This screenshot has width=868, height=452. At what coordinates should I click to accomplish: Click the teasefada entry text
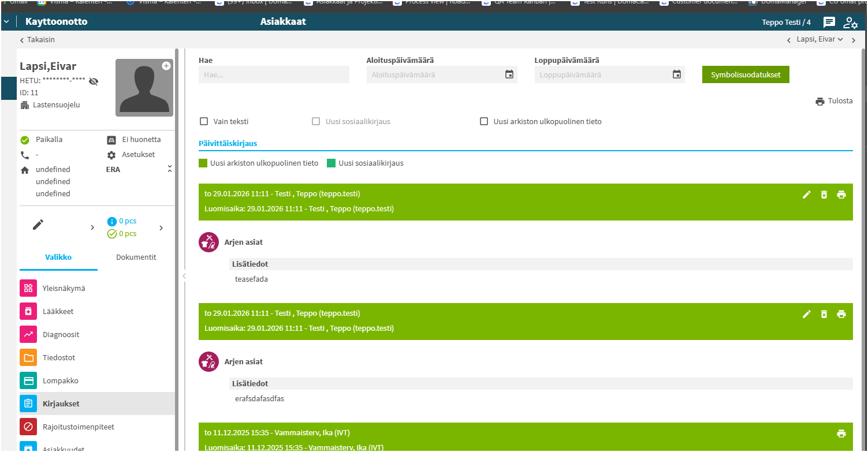click(x=251, y=279)
